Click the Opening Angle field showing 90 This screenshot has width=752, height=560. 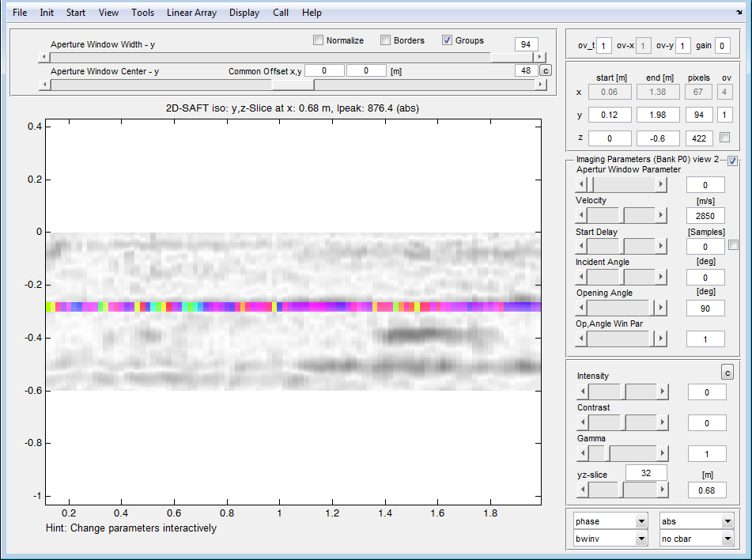705,308
